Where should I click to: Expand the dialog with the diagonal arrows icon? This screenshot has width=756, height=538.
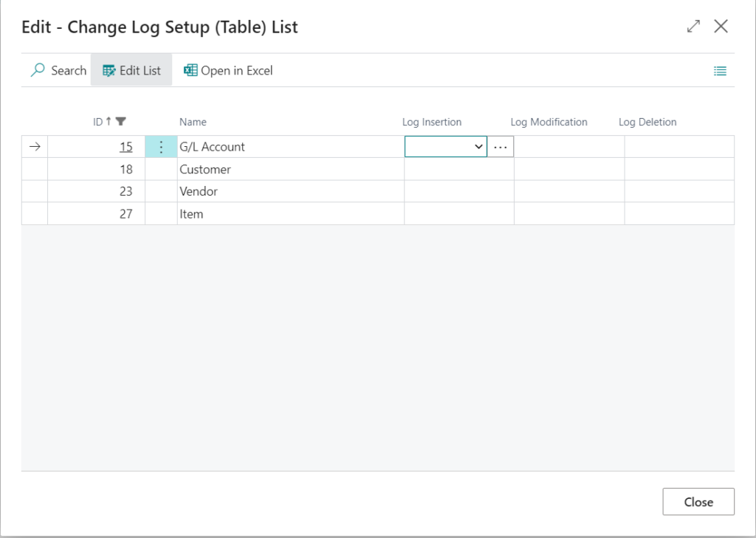(693, 27)
